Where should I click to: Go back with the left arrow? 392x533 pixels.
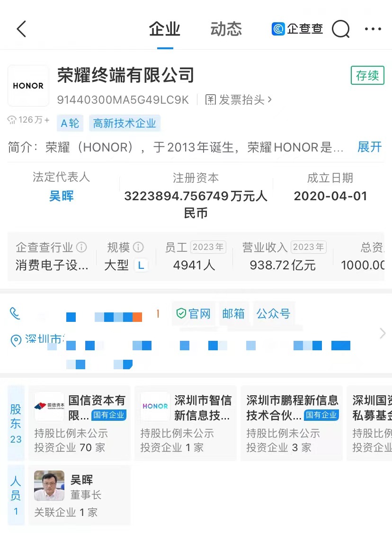click(x=21, y=29)
